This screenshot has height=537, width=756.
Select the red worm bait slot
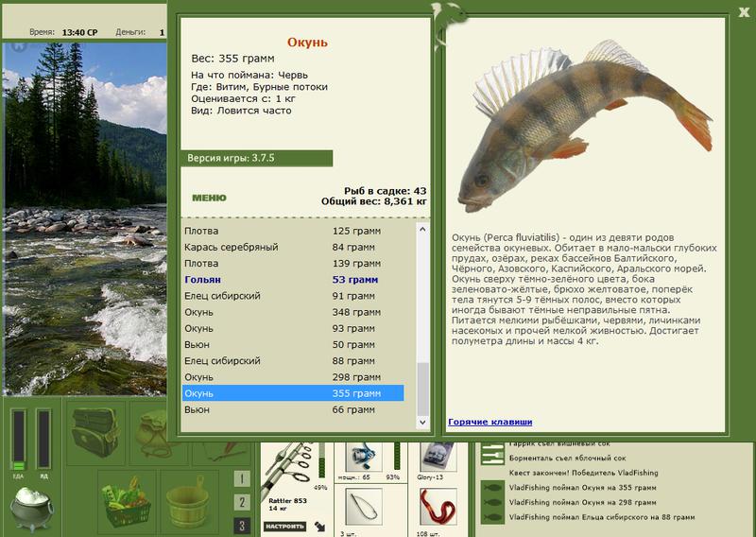click(x=438, y=506)
